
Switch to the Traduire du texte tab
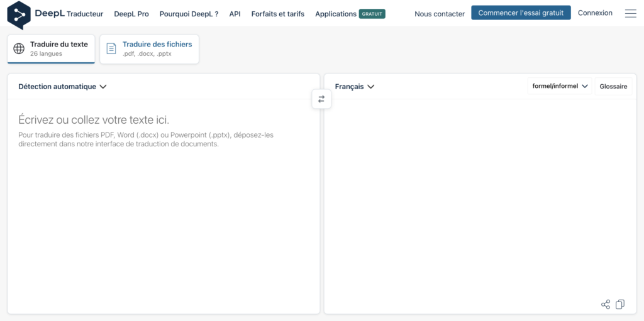(x=51, y=49)
